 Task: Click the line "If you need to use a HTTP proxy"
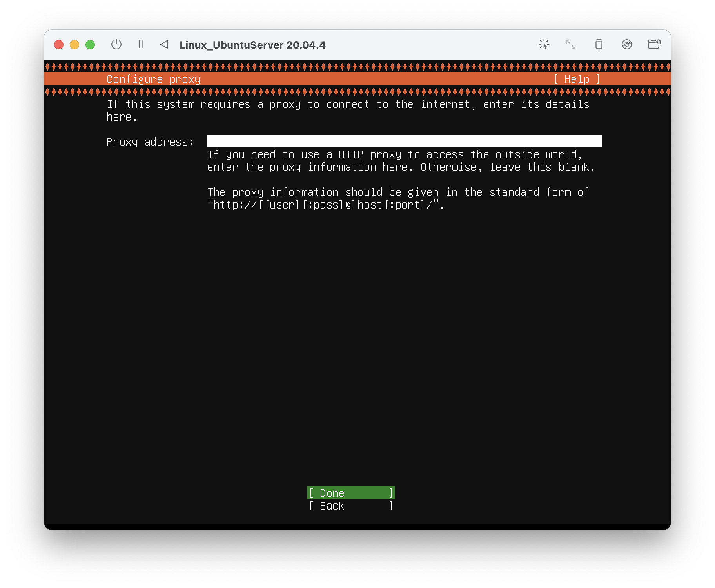click(395, 154)
